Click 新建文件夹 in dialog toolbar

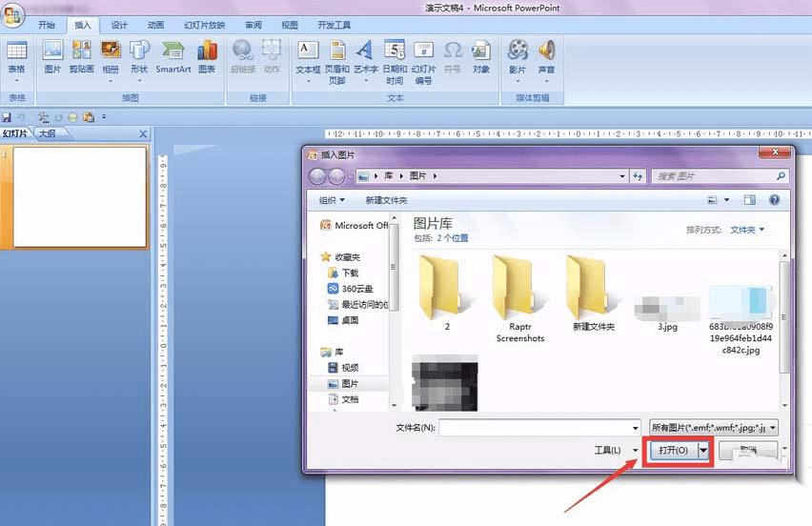[x=386, y=200]
